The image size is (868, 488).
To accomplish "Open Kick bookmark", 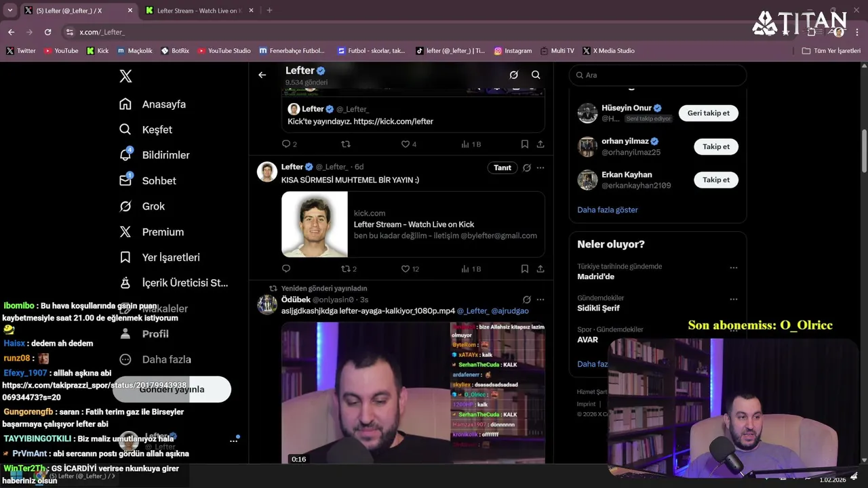I will 98,51.
